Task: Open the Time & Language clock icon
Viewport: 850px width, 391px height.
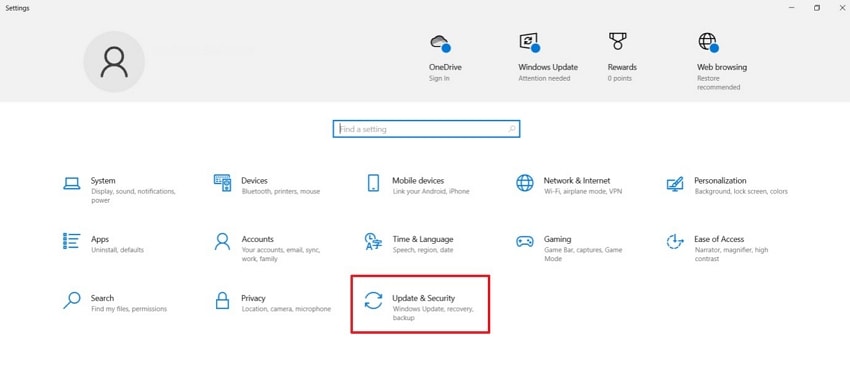Action: pyautogui.click(x=374, y=242)
